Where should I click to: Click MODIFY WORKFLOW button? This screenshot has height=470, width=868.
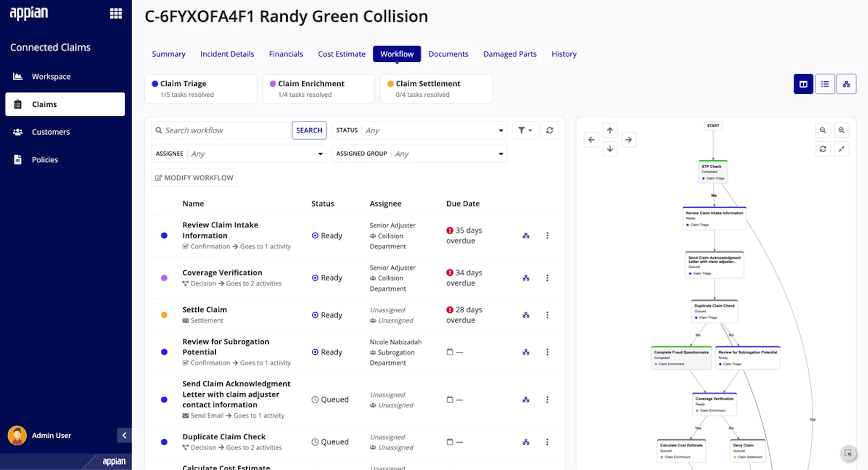pos(194,178)
